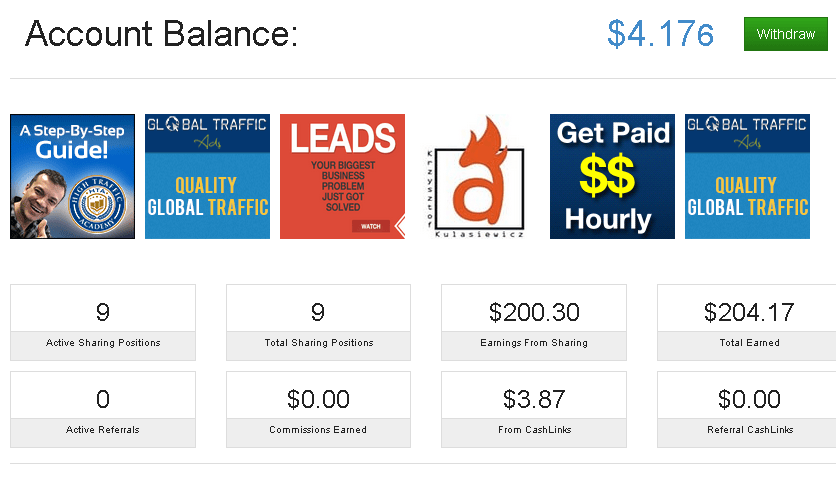Click the green Withdraw button
The height and width of the screenshot is (503, 836).
785,34
